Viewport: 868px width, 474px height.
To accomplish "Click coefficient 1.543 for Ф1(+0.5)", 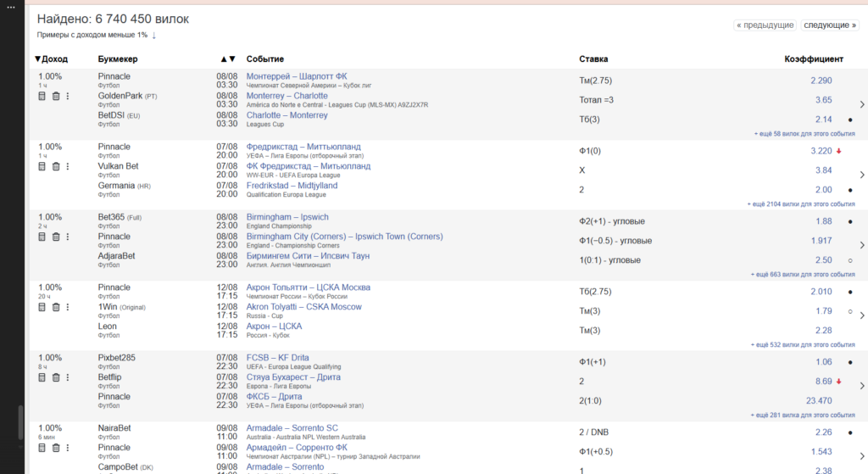I will click(x=821, y=452).
